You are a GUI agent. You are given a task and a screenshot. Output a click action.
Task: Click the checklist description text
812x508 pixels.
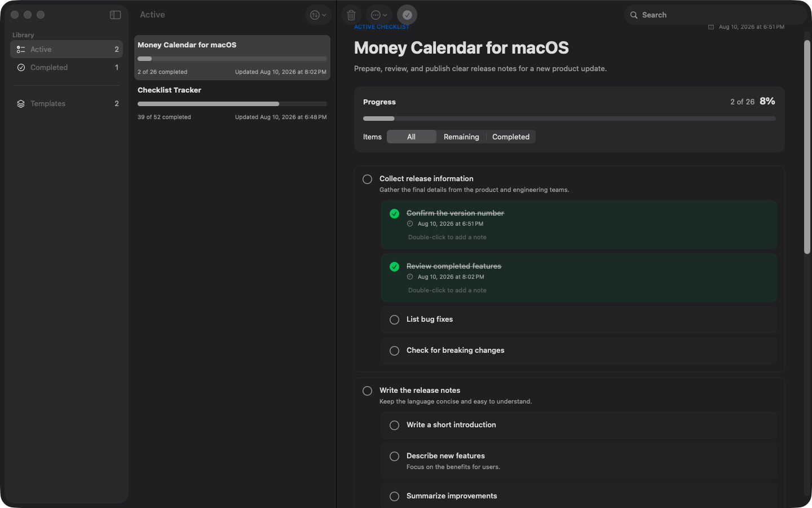click(x=480, y=69)
